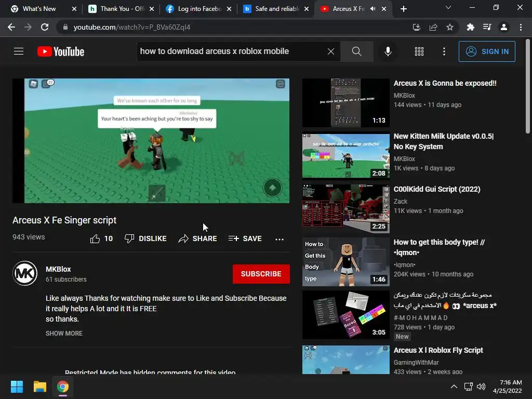Open MKBlox channel name link
The height and width of the screenshot is (399, 532).
point(58,269)
